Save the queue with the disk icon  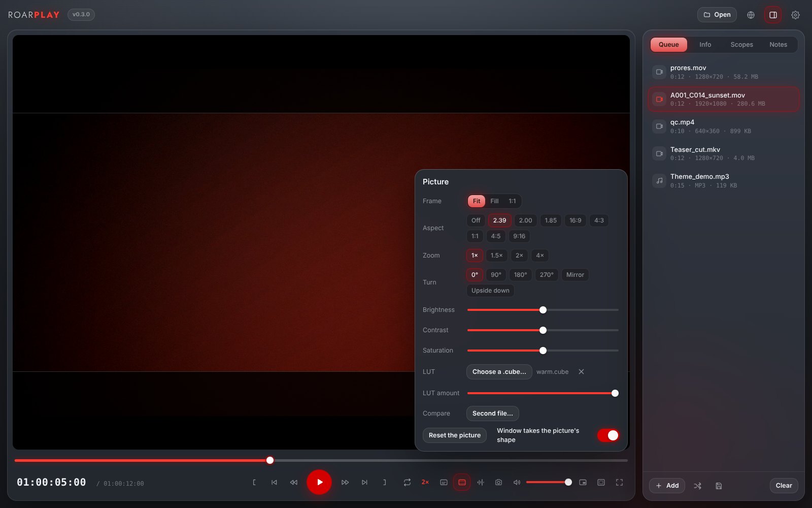point(719,486)
